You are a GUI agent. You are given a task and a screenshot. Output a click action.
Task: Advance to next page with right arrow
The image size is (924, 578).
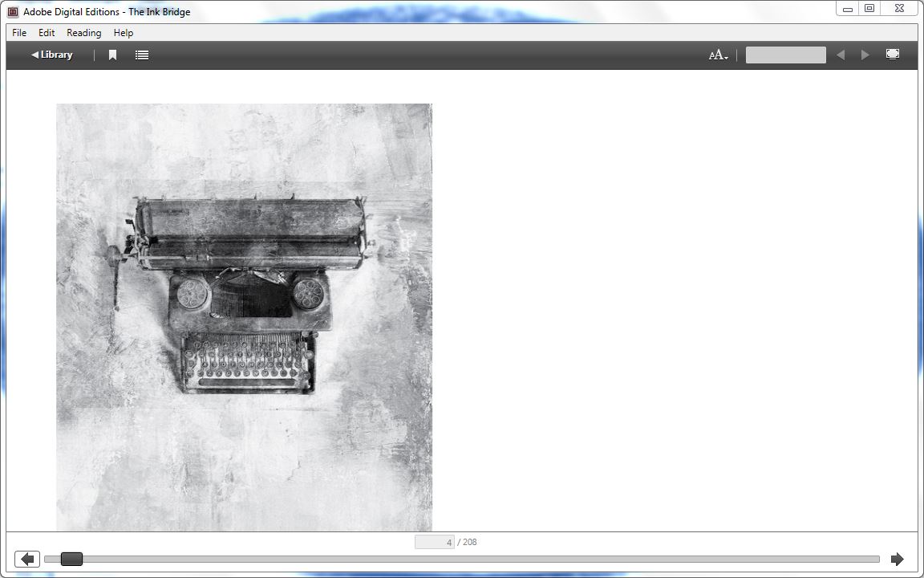897,560
